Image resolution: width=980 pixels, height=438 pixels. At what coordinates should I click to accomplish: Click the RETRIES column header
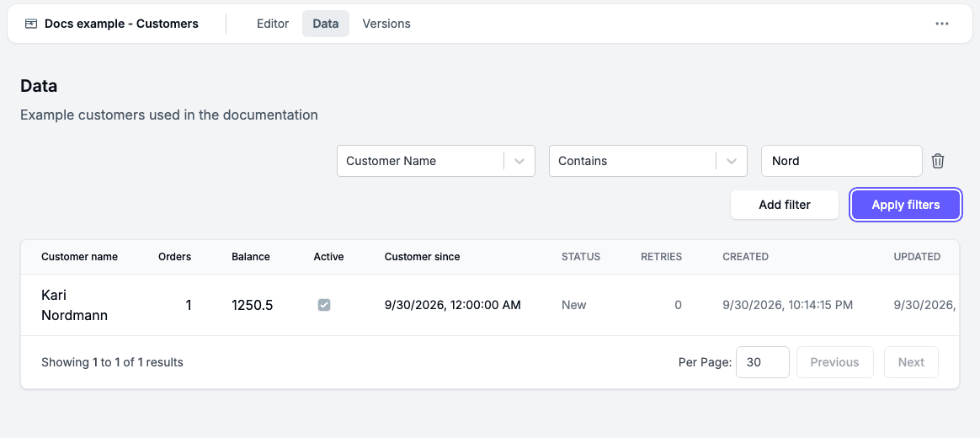coord(661,257)
